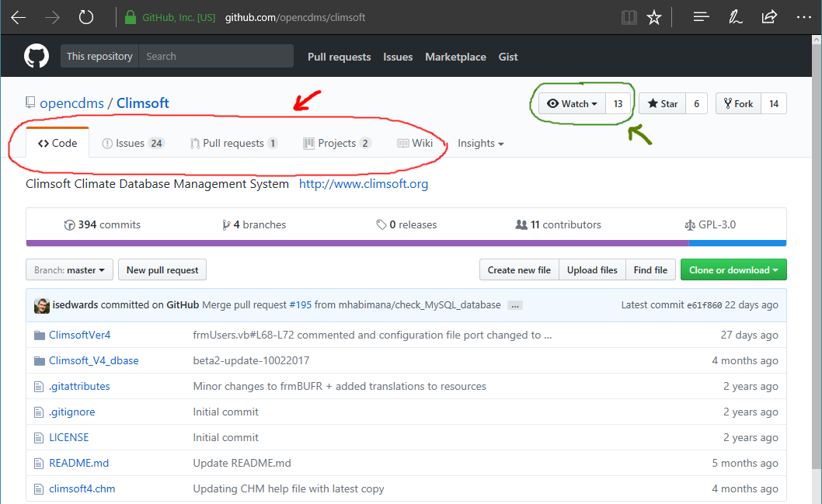Image resolution: width=822 pixels, height=504 pixels.
Task: Open the browser hub lines icon
Action: click(701, 17)
